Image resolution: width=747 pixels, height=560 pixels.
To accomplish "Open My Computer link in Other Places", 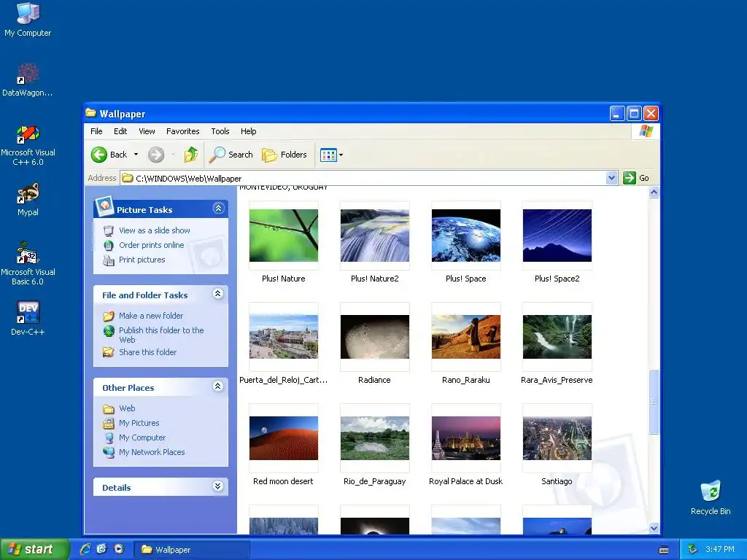I will tap(142, 437).
